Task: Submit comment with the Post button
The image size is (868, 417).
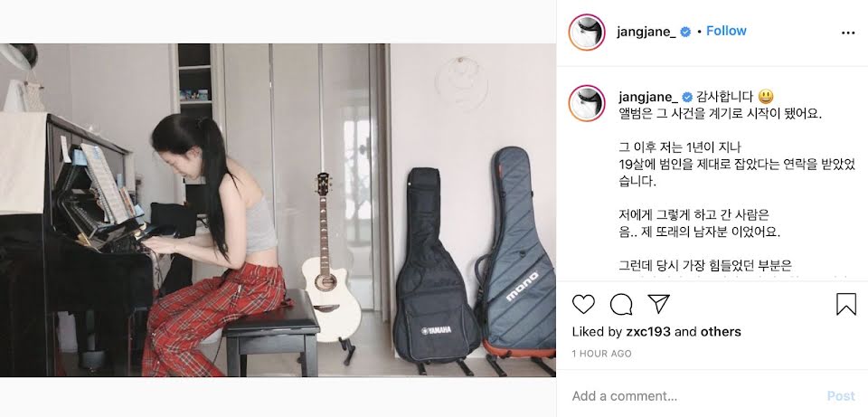Action: (x=841, y=396)
